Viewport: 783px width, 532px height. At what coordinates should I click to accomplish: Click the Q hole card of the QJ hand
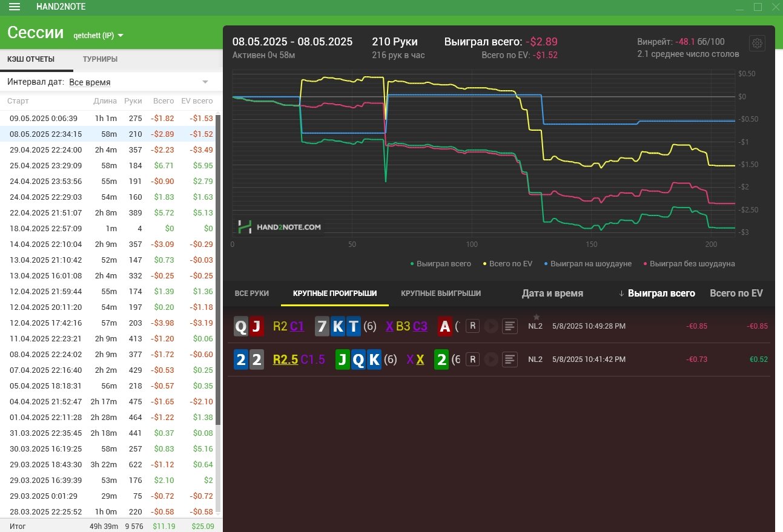click(x=241, y=327)
